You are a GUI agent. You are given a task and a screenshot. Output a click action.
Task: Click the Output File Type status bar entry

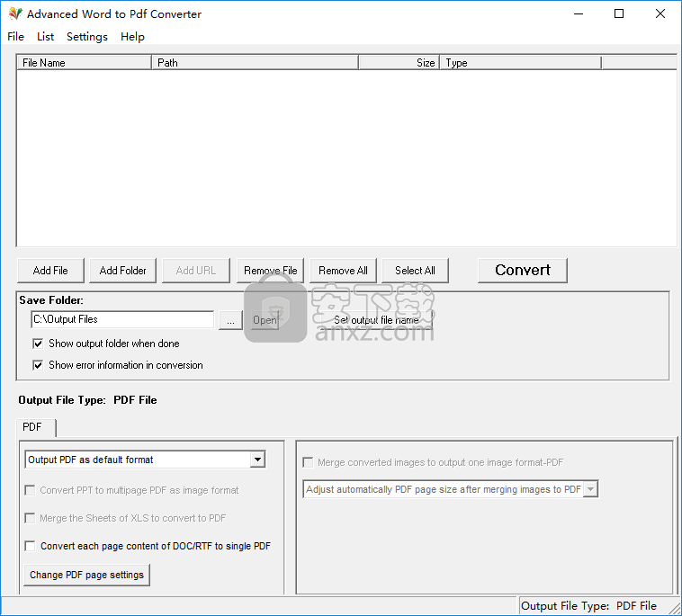pyautogui.click(x=589, y=605)
